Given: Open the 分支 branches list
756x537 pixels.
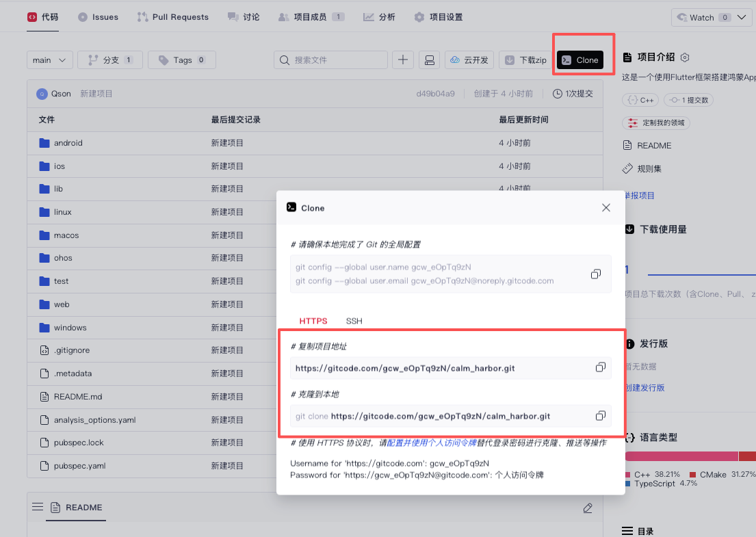Looking at the screenshot, I should pos(110,60).
